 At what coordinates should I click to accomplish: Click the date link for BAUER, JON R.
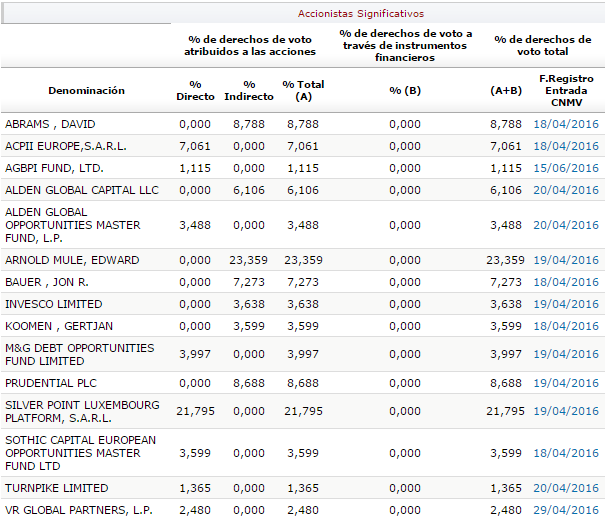(566, 282)
